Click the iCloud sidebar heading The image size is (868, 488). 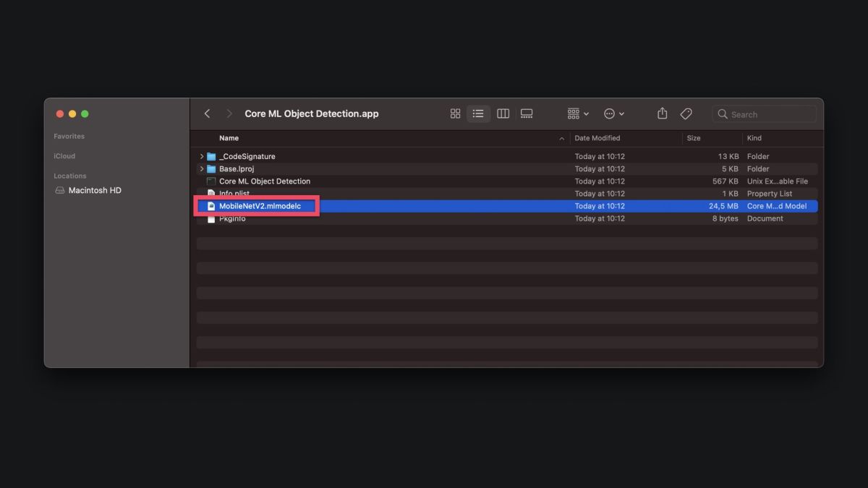[64, 156]
